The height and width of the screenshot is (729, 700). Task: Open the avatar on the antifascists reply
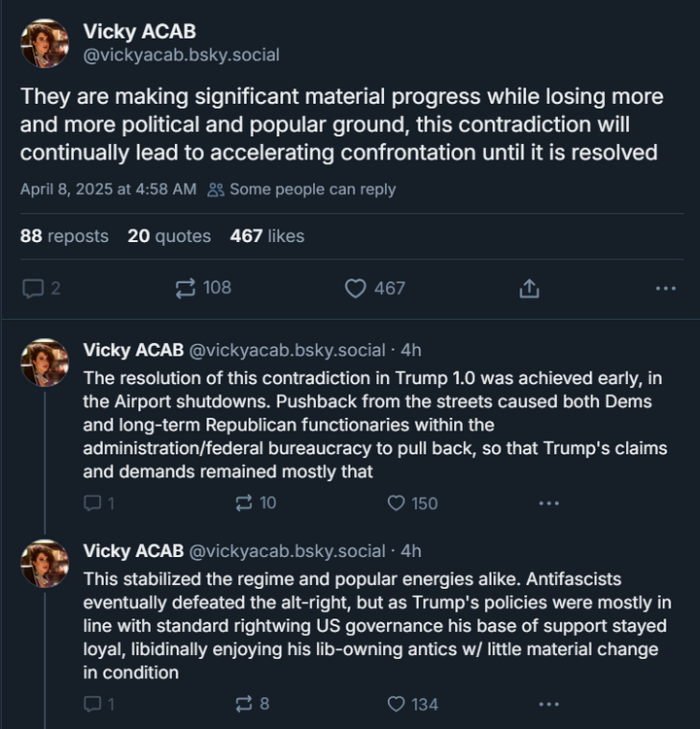45,564
